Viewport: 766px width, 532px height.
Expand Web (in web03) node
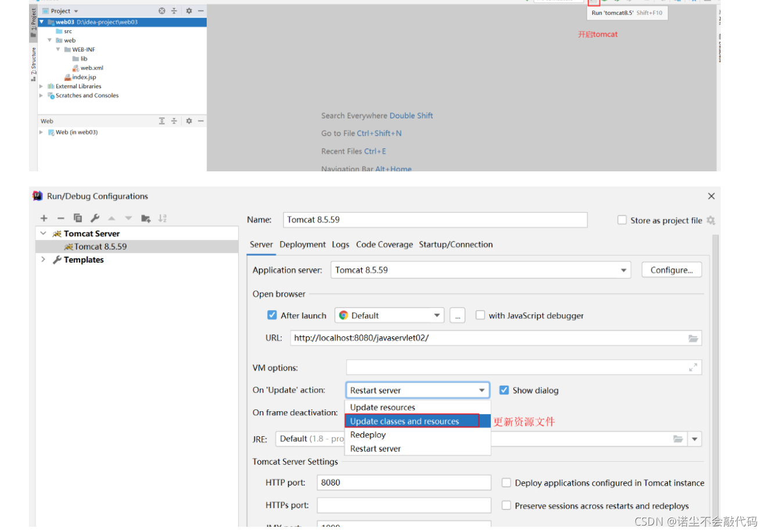click(x=41, y=132)
